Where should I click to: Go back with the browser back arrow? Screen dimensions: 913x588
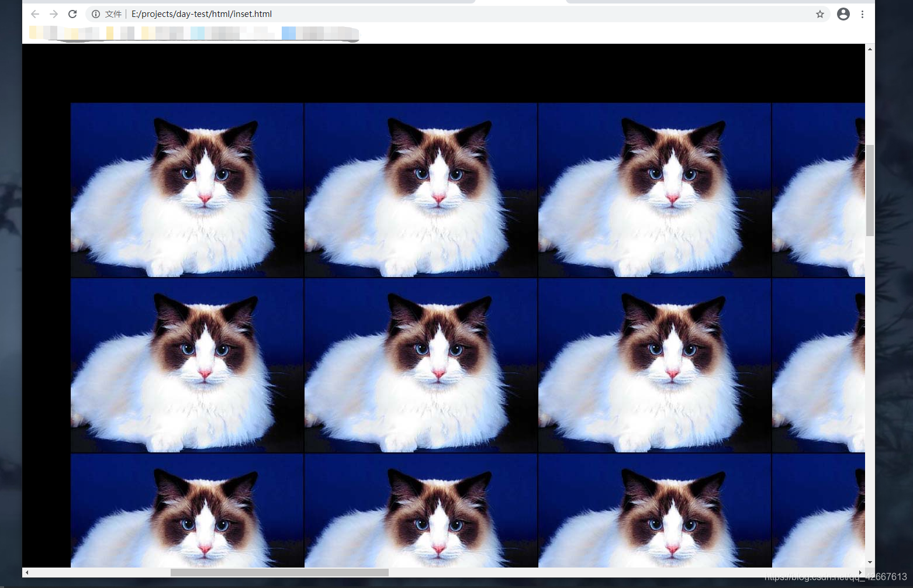(x=35, y=14)
